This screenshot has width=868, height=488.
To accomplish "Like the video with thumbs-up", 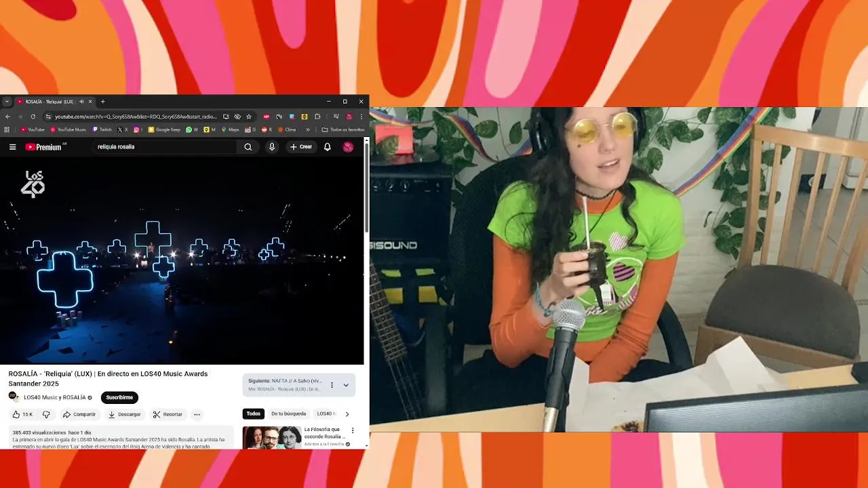I will point(22,414).
